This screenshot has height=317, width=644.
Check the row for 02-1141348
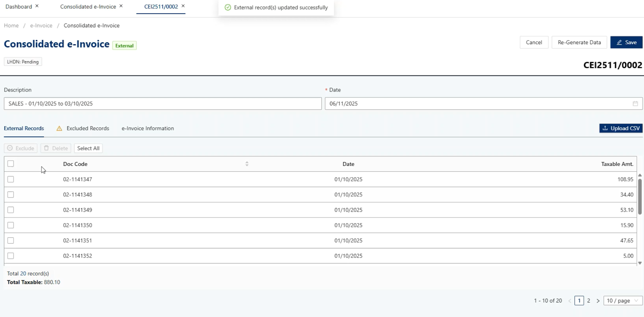pos(10,195)
